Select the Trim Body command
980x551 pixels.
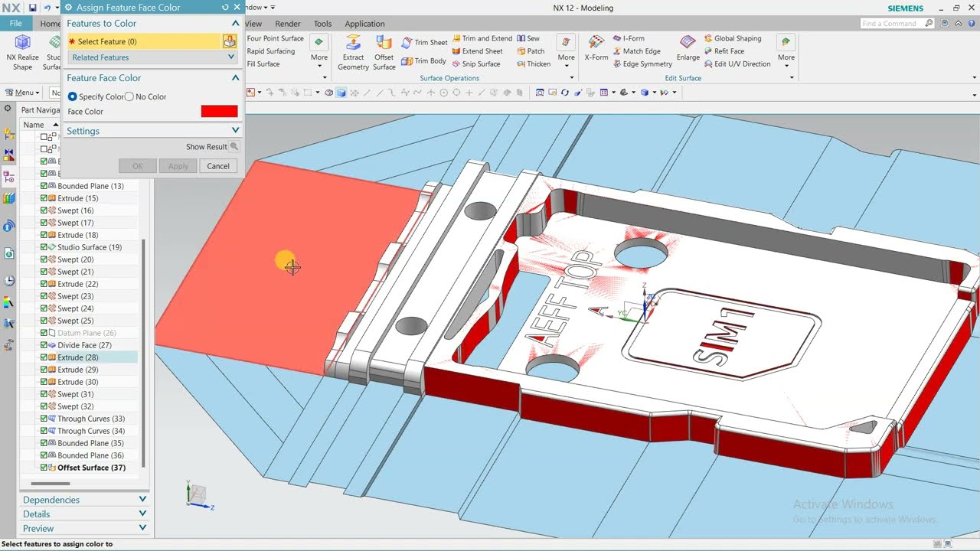[x=424, y=60]
